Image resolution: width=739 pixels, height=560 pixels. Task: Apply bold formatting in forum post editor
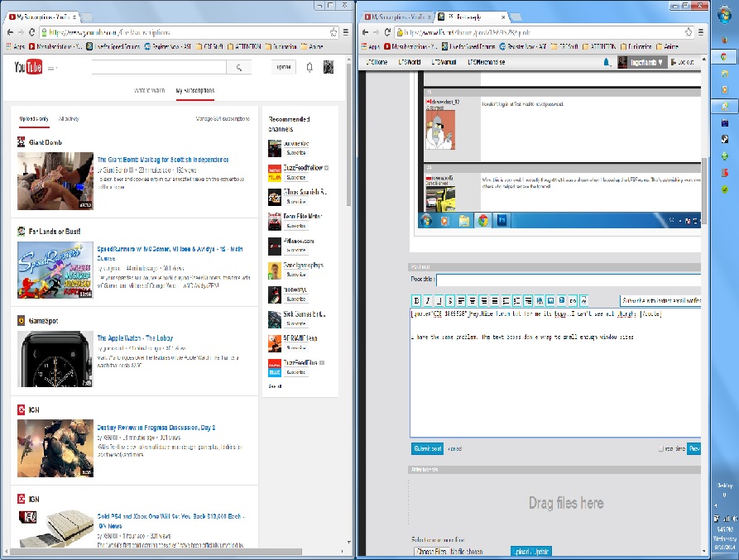click(x=416, y=300)
